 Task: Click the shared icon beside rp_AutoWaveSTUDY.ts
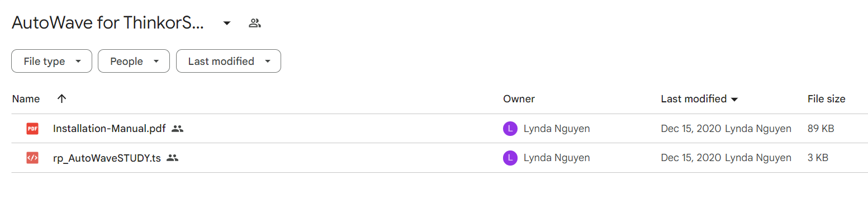click(x=173, y=158)
